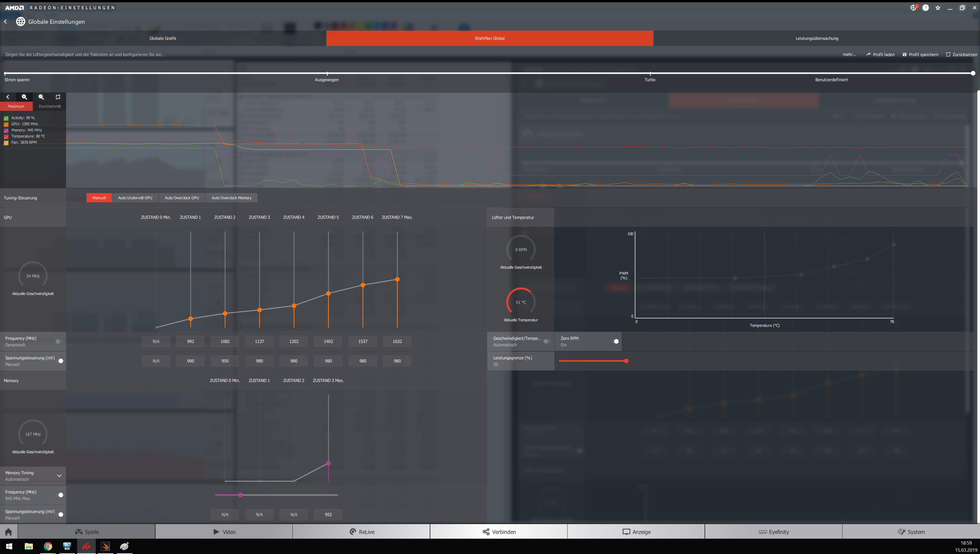Expand the Memory Timing dropdown
This screenshot has width=980, height=554.
(59, 476)
